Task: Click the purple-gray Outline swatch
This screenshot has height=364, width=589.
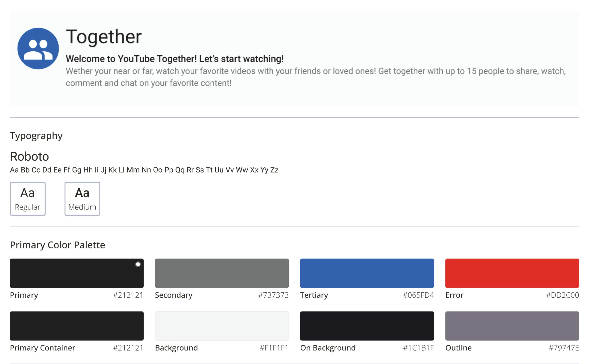Action: (512, 326)
